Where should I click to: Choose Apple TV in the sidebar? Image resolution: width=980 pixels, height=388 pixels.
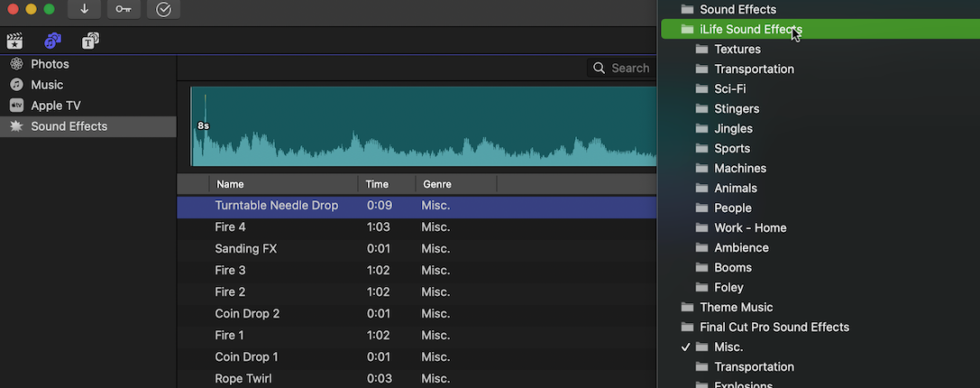pos(55,106)
